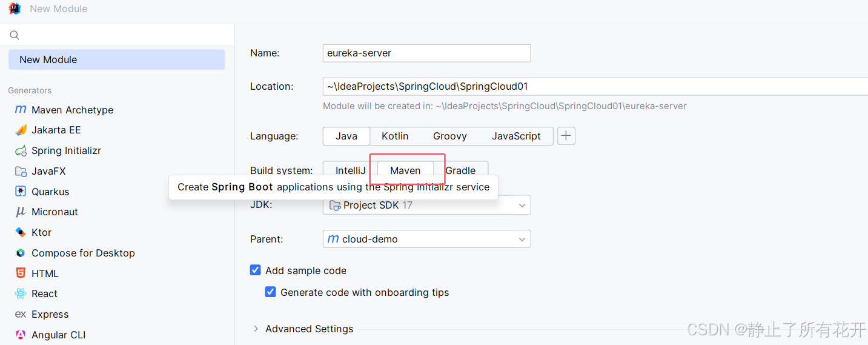The image size is (868, 345).
Task: Choose Maven build system
Action: click(x=405, y=170)
